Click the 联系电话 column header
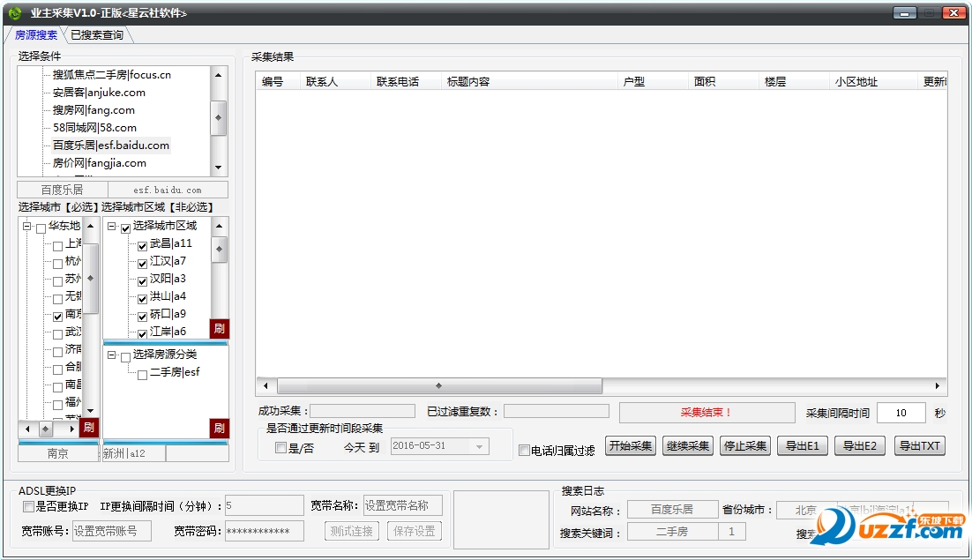Screen dimensions: 972x560 406,81
